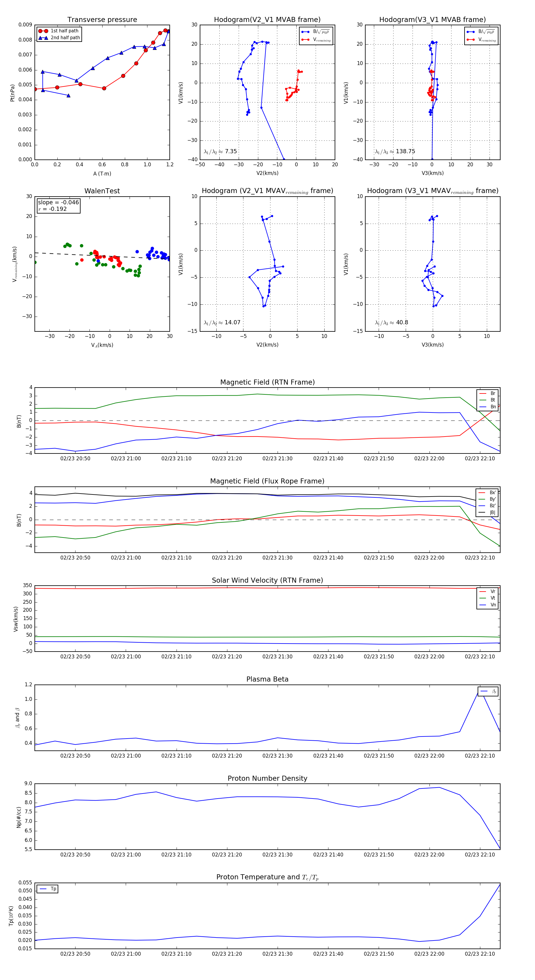Click the "λ1/λ3 ≈ 40.8" annotation
Image resolution: width=535 pixels, height=980 pixels.
click(391, 323)
